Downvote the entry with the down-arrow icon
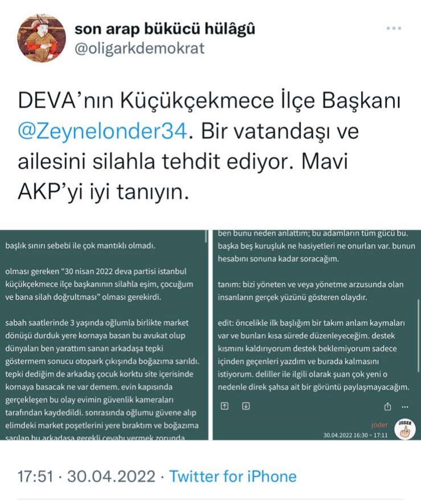This screenshot has width=421, height=504. (246, 406)
